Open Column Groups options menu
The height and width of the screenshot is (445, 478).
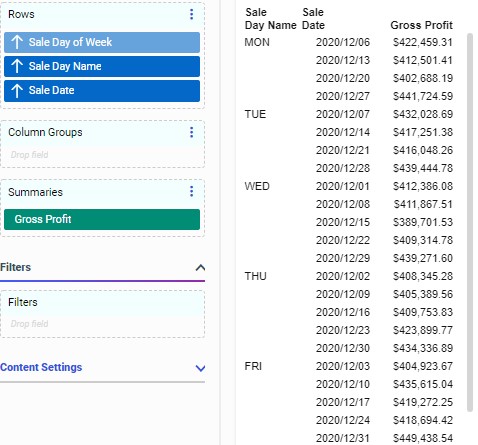(191, 132)
